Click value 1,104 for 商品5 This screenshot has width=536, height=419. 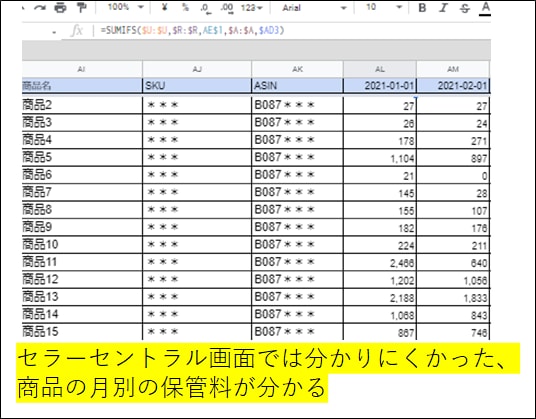[x=380, y=157]
